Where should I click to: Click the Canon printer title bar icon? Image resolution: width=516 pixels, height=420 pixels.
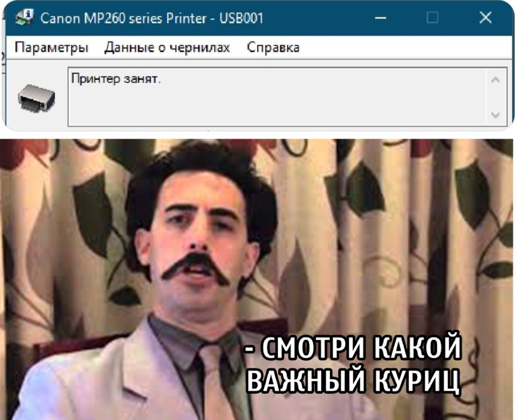24,18
